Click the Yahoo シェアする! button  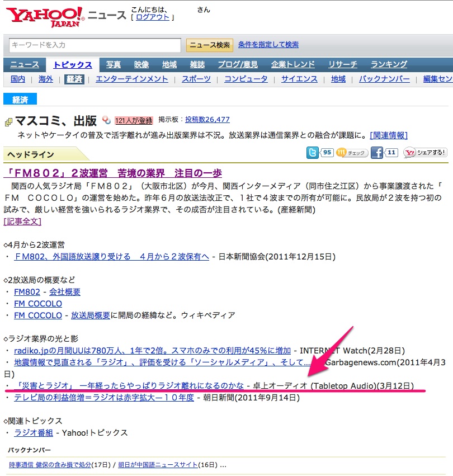tap(425, 153)
